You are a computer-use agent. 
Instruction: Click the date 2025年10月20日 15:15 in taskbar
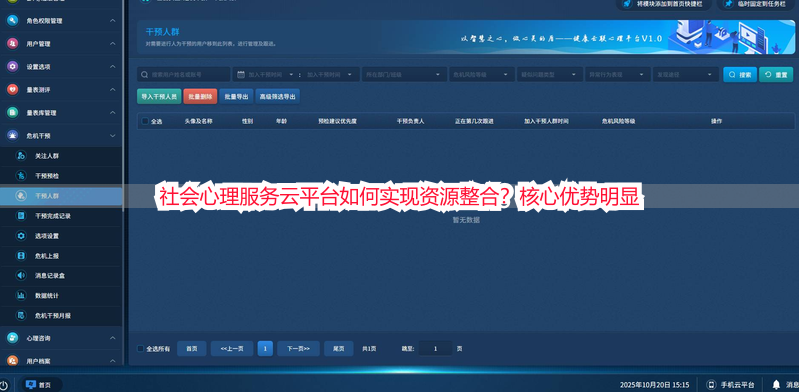654,385
